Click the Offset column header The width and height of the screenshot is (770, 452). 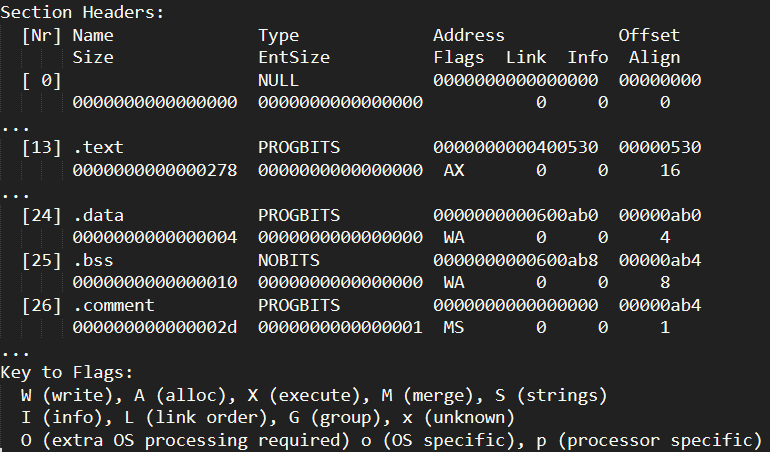point(649,35)
